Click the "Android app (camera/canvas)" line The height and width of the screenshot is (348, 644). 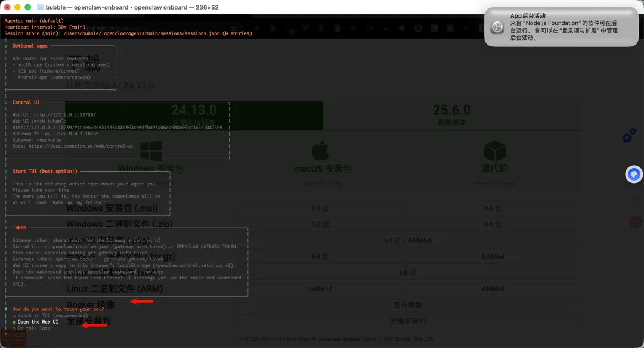point(51,77)
